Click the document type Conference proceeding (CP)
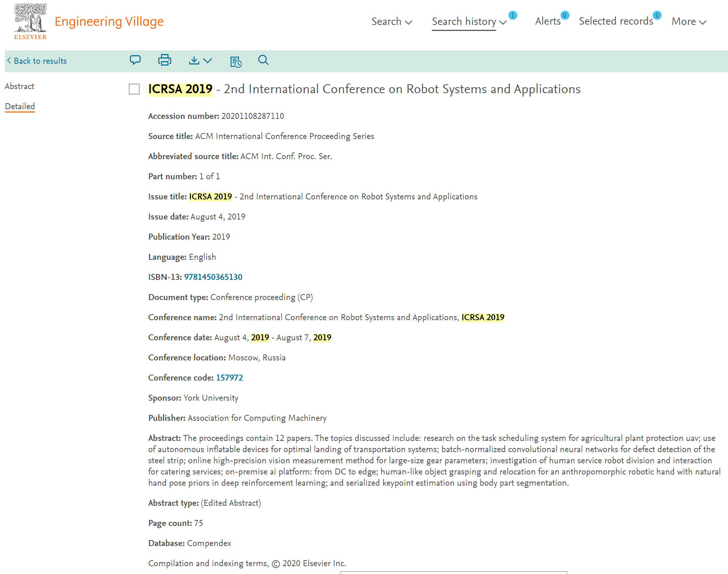 pyautogui.click(x=262, y=297)
